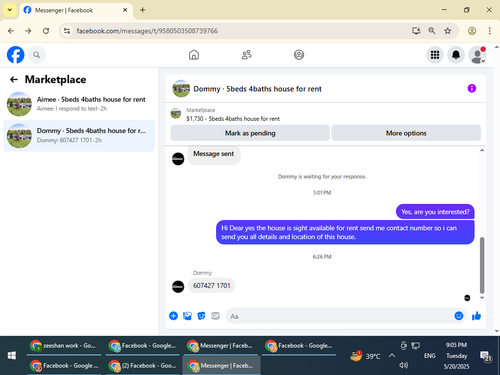Viewport: 500px width, 375px height.
Task: Go to Home feed icon
Action: [194, 55]
